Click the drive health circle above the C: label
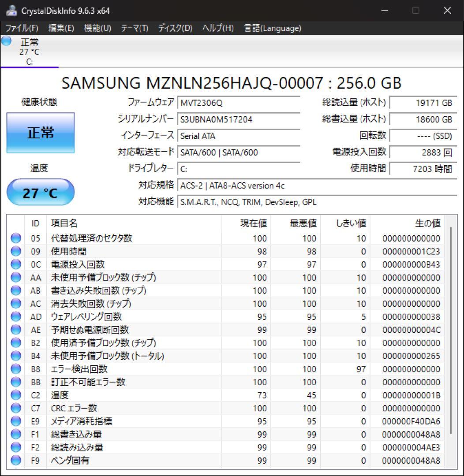Viewport: 464px width, 476px height. [x=6, y=42]
